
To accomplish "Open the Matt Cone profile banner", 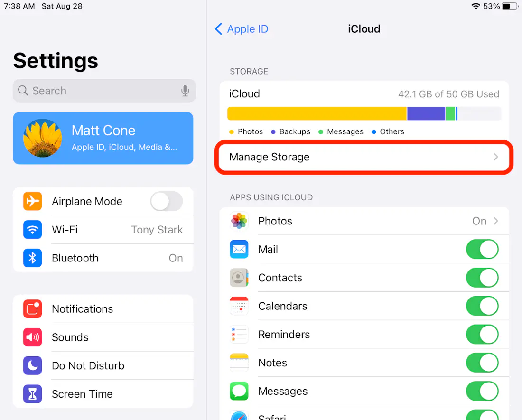I will (x=103, y=138).
